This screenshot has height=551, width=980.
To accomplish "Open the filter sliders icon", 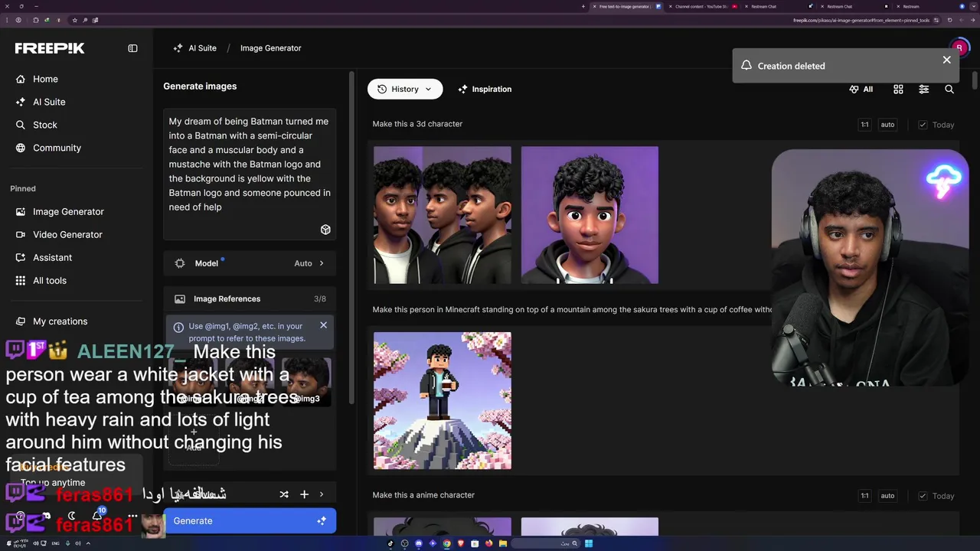I will click(x=923, y=90).
